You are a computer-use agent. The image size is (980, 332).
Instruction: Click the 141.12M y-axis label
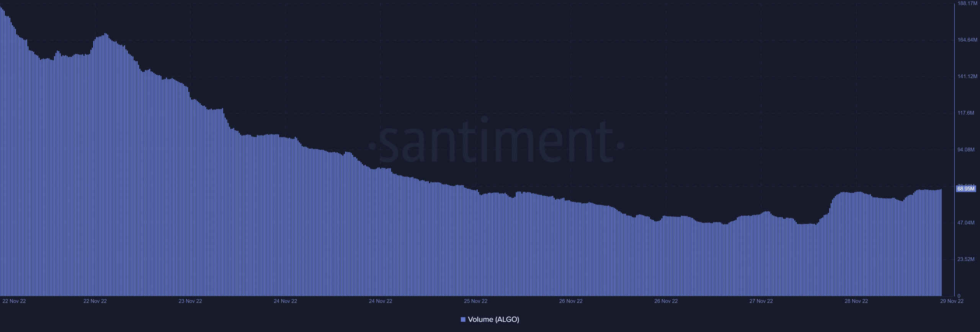pyautogui.click(x=967, y=77)
